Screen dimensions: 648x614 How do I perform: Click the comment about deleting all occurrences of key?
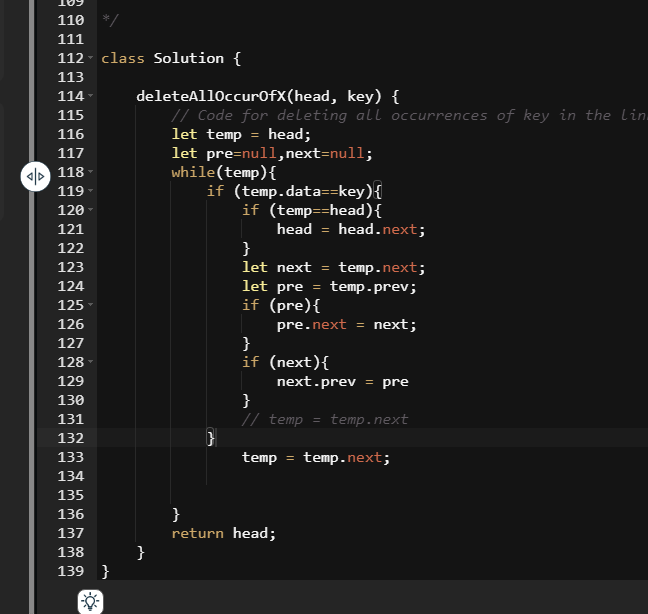pyautogui.click(x=409, y=115)
